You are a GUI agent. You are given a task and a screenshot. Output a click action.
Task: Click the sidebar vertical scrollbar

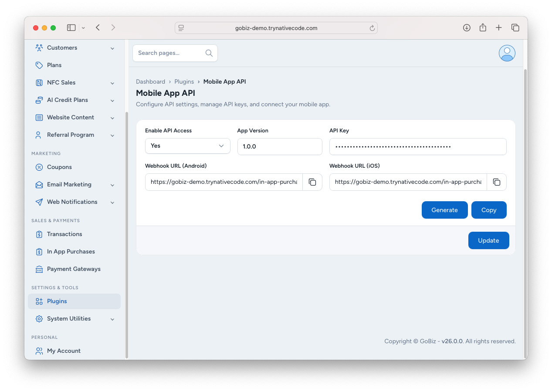(126, 235)
